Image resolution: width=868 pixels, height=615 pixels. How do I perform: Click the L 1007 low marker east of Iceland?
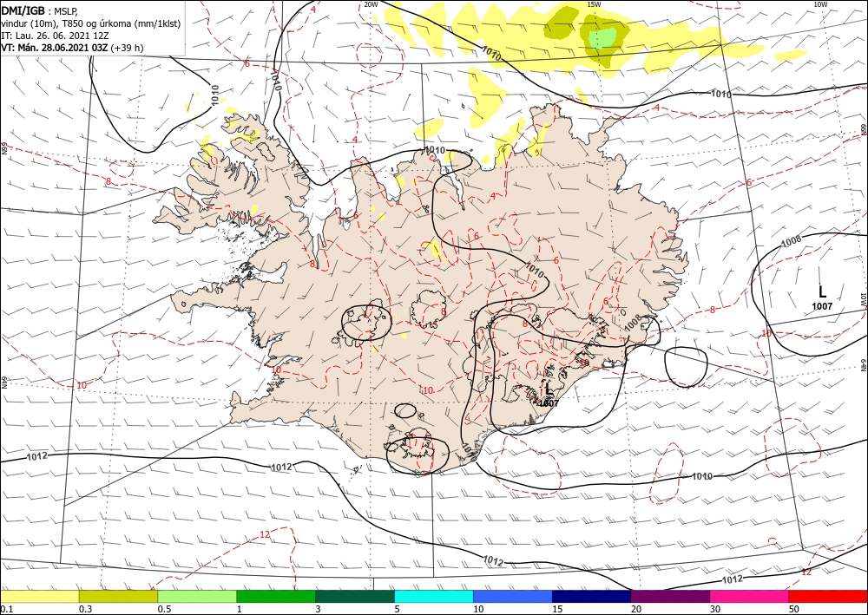822,297
